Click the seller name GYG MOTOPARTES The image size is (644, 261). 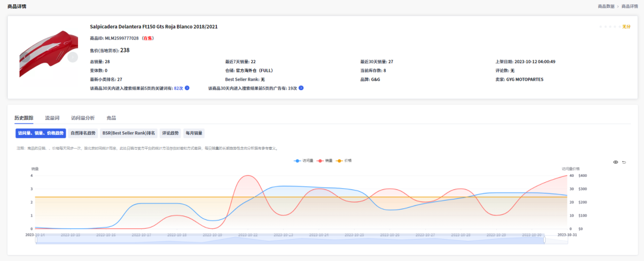click(525, 79)
